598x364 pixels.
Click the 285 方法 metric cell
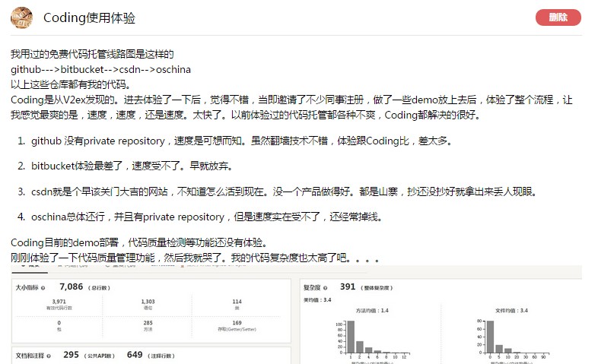point(148,325)
